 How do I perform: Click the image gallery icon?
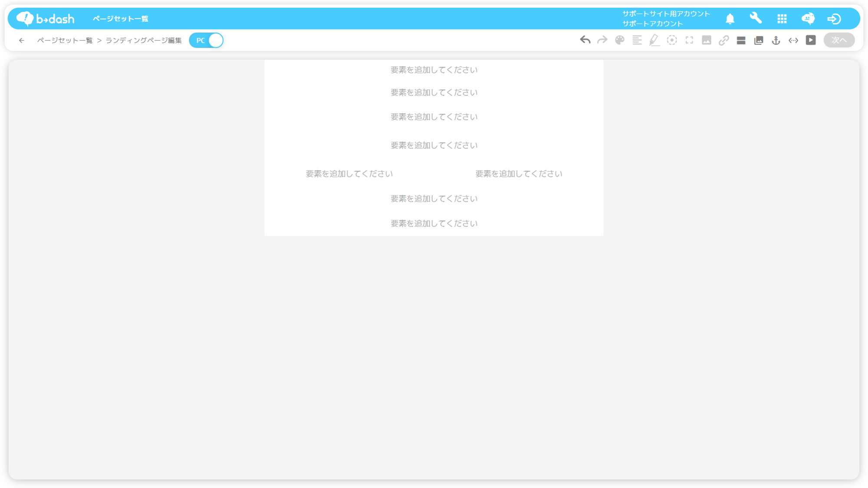759,40
